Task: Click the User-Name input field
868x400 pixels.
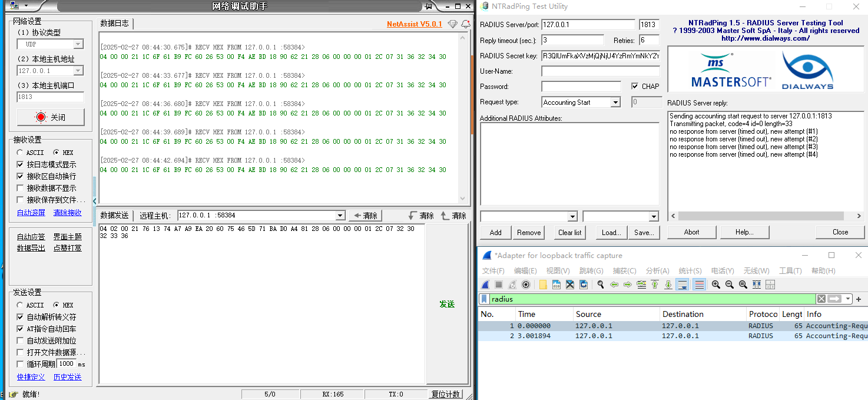Action: tap(601, 71)
